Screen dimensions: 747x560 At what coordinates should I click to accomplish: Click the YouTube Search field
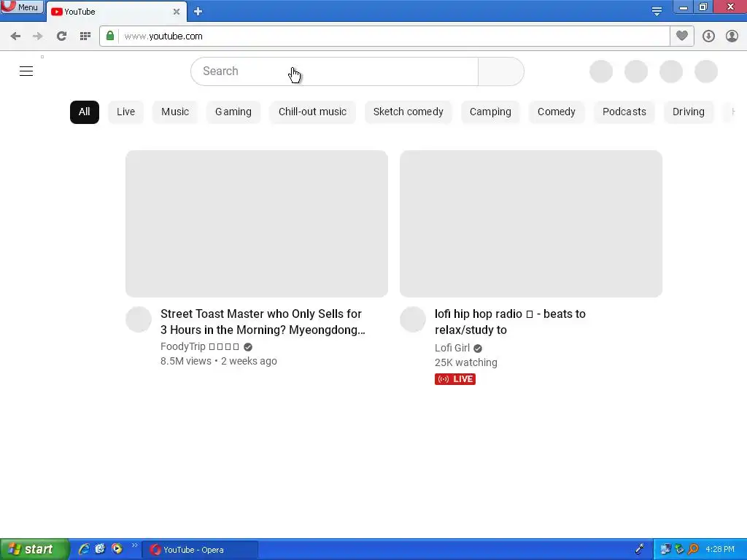click(x=334, y=71)
